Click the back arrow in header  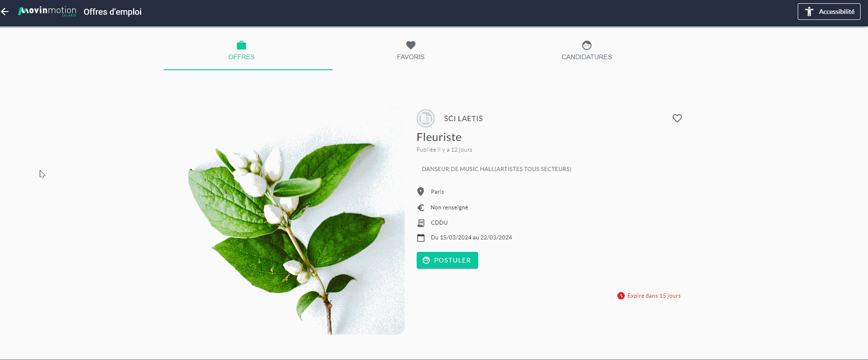[5, 12]
